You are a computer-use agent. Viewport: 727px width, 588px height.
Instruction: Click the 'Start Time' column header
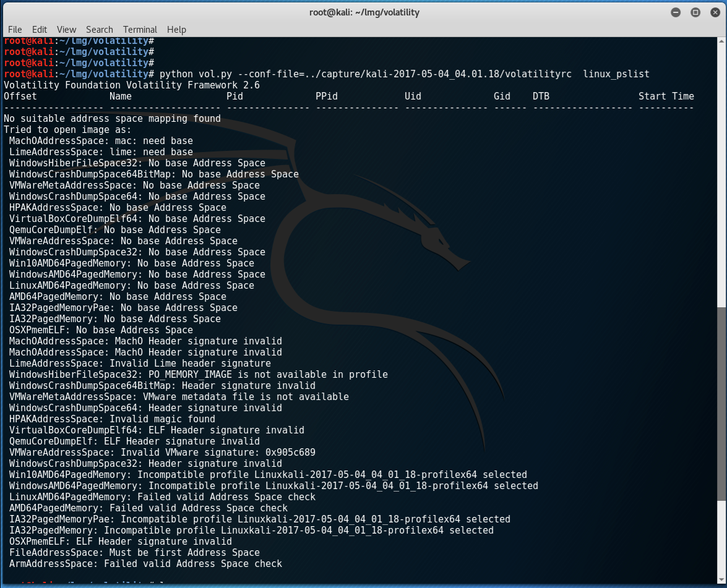666,96
